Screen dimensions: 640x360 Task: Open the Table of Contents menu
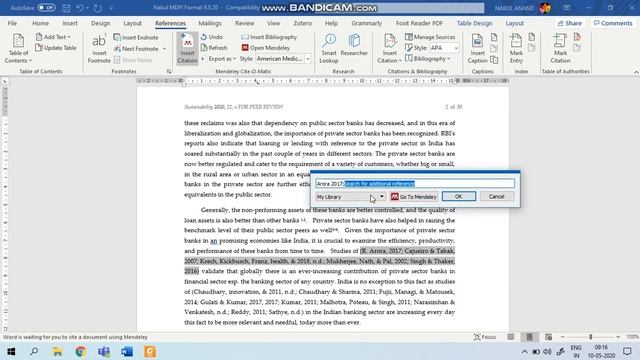(18, 49)
